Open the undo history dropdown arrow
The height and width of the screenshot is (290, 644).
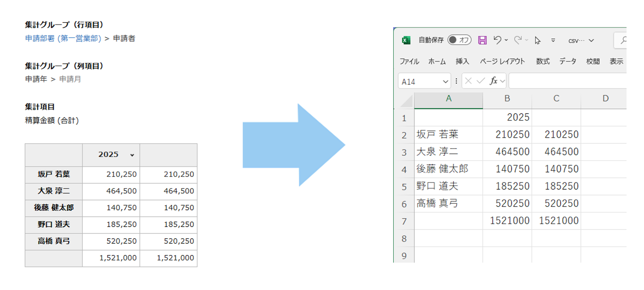click(506, 40)
